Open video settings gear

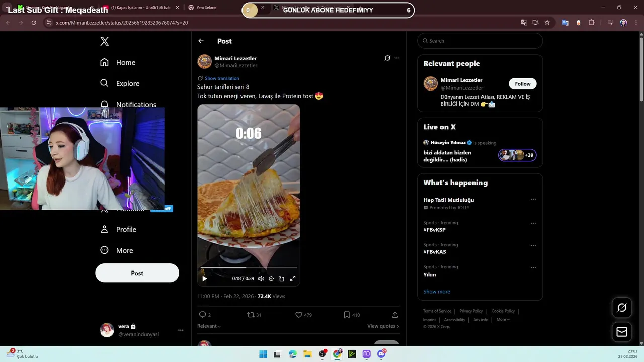271,278
